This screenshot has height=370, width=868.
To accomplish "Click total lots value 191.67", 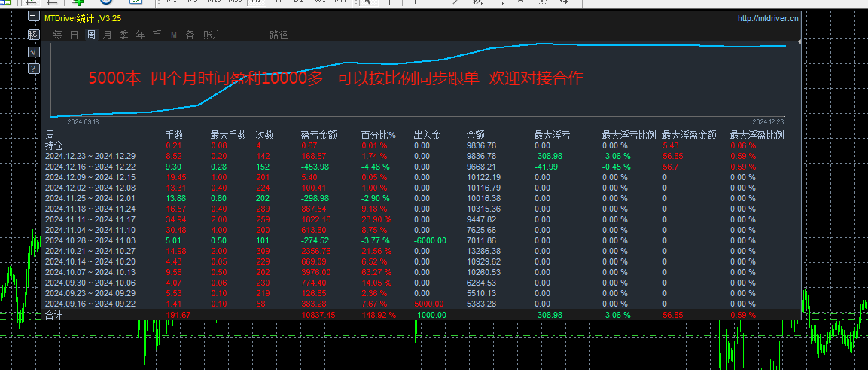I will [x=179, y=315].
